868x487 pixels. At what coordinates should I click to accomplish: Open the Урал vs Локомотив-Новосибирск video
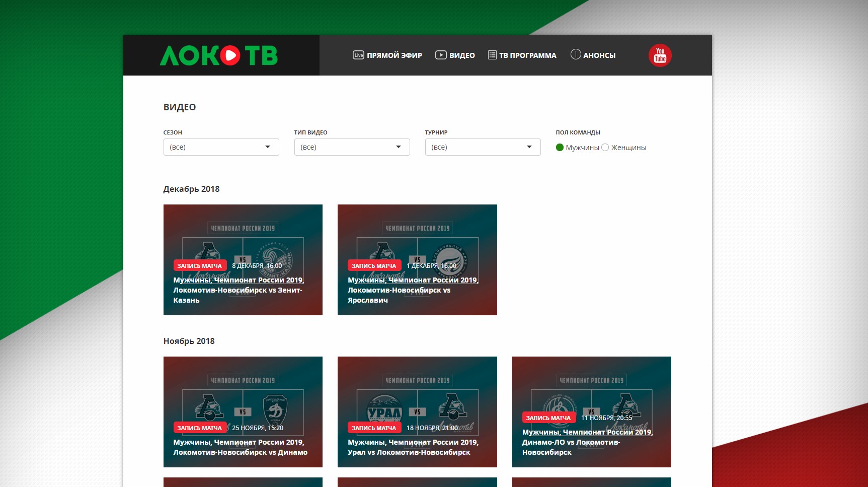(417, 412)
